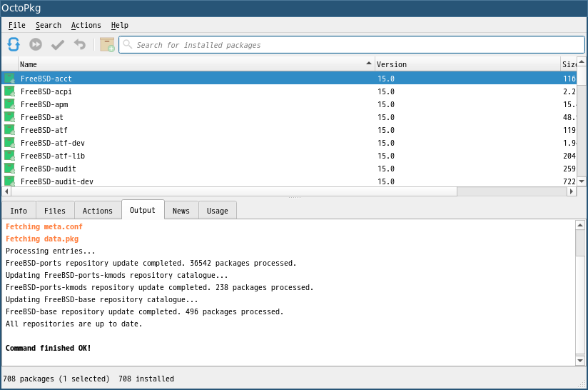588x390 pixels.
Task: Click 'All repositories are up to date' line
Action: pos(74,324)
